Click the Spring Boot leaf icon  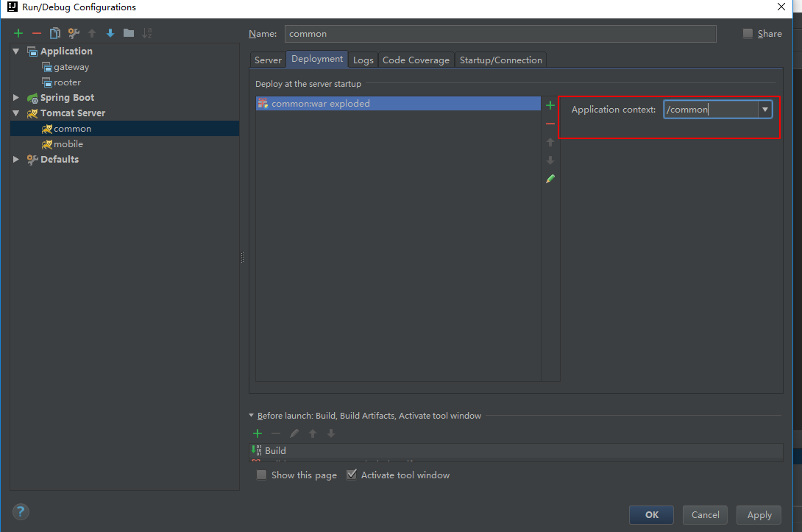click(32, 98)
